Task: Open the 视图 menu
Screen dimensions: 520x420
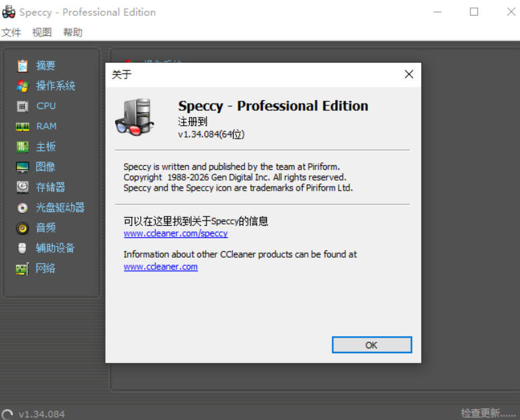Action: (42, 32)
